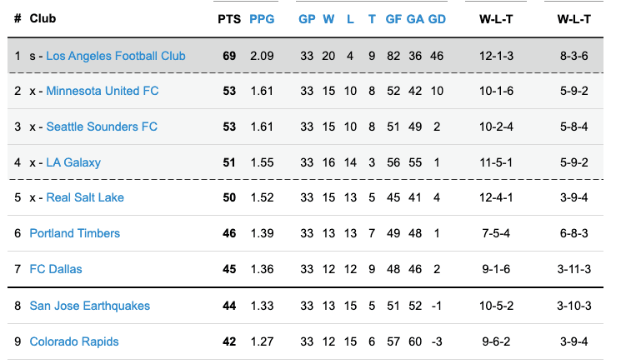Select Colorado Rapids club link

tap(74, 342)
